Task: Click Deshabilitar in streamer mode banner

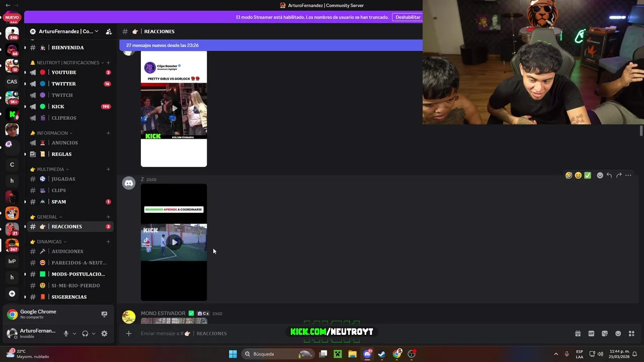Action: click(408, 17)
